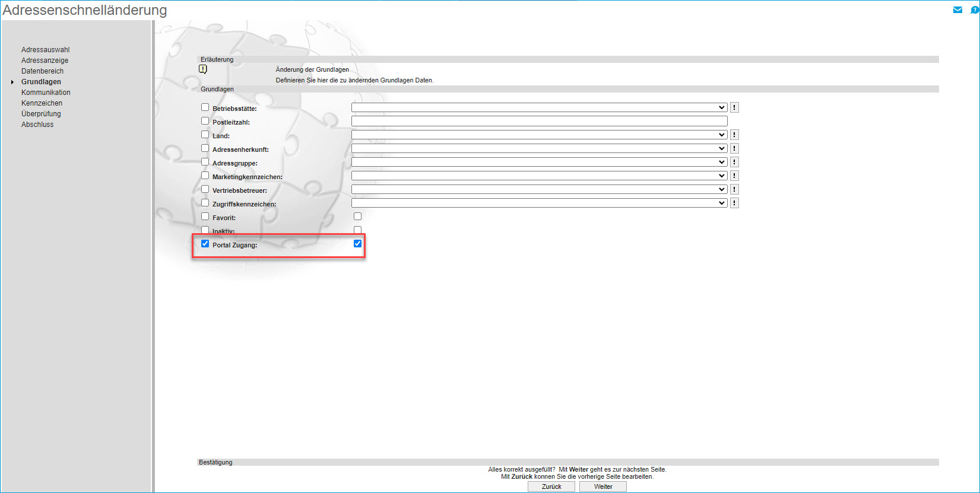Click the exclamation button next to Land
The width and height of the screenshot is (980, 493).
click(734, 135)
